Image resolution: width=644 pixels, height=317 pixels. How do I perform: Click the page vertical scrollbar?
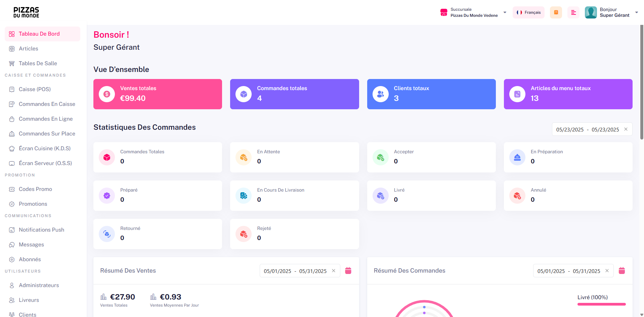[642, 82]
